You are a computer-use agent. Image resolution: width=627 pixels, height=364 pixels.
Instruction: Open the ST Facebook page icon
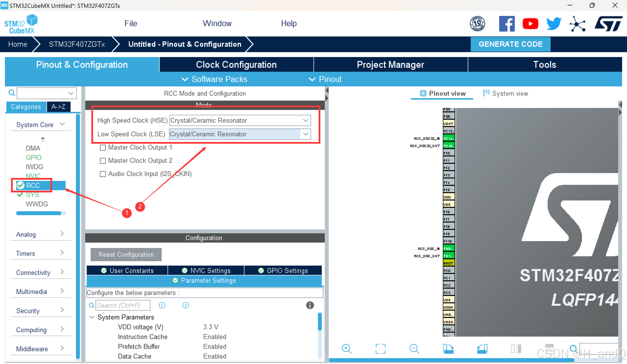pos(506,23)
